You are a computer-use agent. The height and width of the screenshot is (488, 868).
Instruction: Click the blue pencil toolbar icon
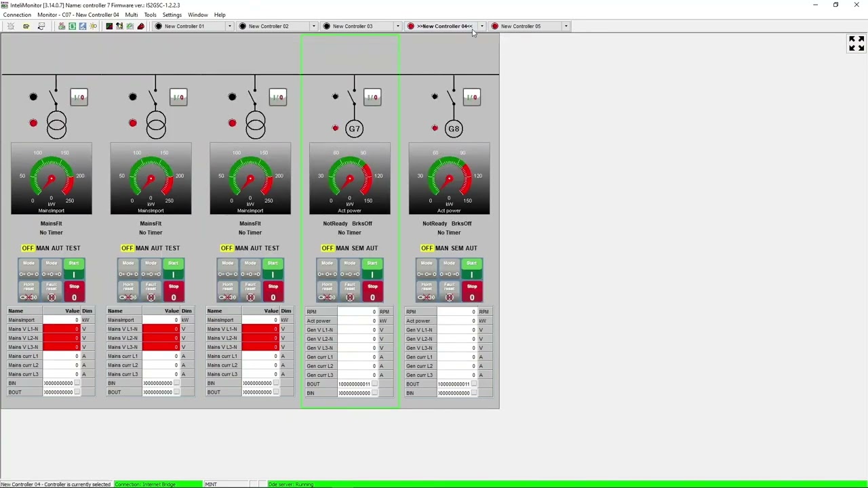tap(83, 26)
